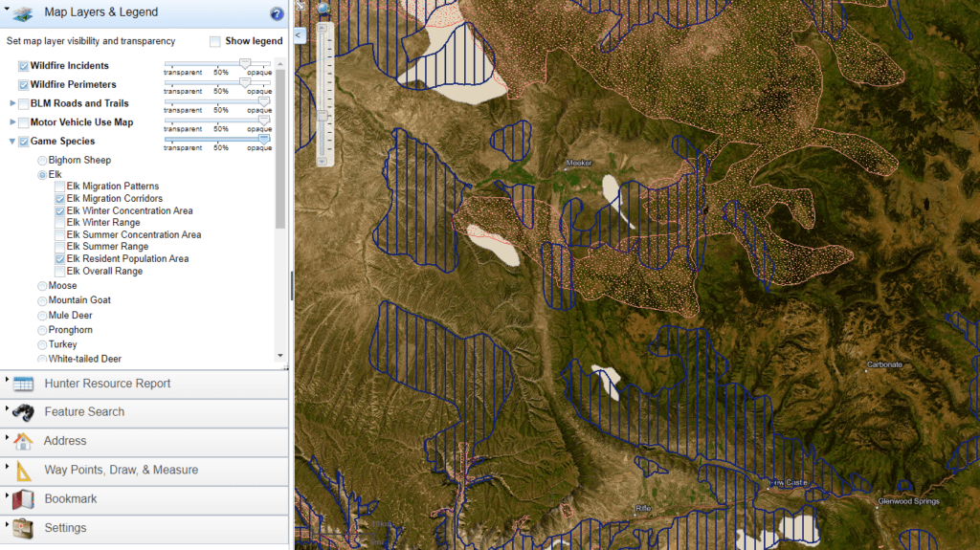Toggle the Wildfire Incidents layer checkbox
This screenshot has width=980, height=550.
click(x=24, y=66)
